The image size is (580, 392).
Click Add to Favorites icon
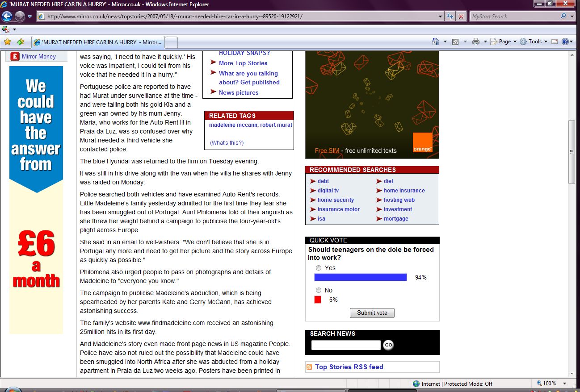tap(21, 42)
